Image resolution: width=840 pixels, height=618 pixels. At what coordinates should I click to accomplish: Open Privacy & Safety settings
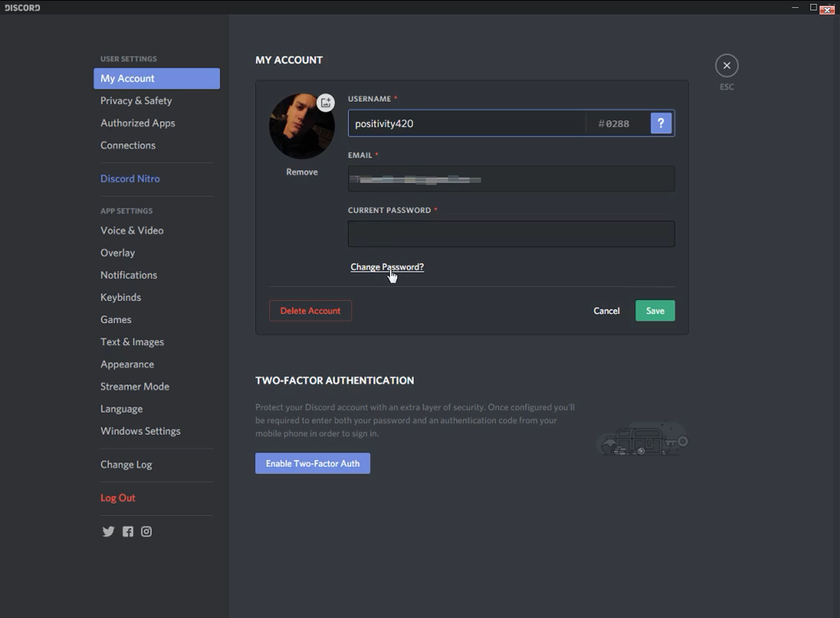pyautogui.click(x=136, y=100)
